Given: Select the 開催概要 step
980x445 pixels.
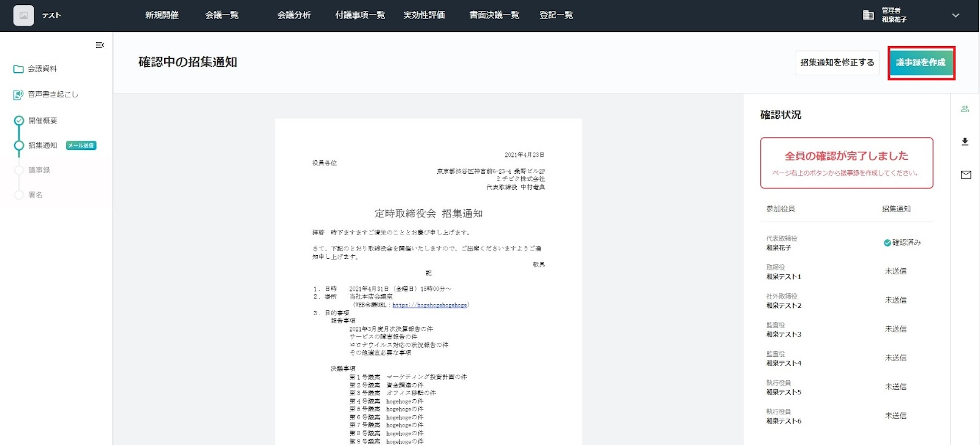Looking at the screenshot, I should [42, 121].
